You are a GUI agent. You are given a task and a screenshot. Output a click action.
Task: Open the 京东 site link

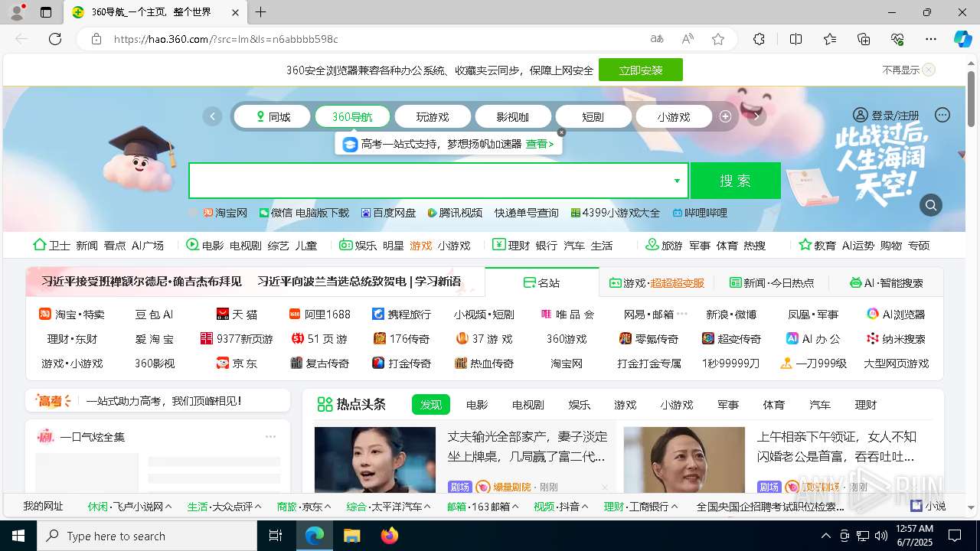237,364
